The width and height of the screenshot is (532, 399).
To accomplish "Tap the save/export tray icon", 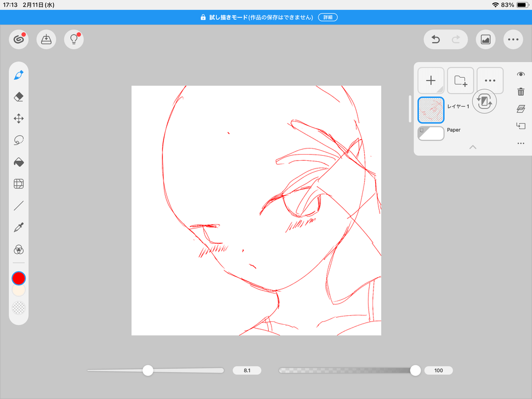I will click(46, 39).
